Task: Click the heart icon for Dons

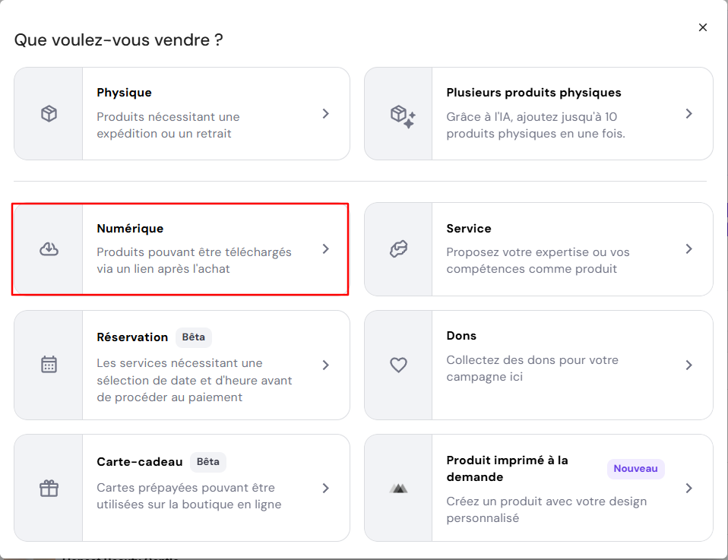Action: pos(399,365)
